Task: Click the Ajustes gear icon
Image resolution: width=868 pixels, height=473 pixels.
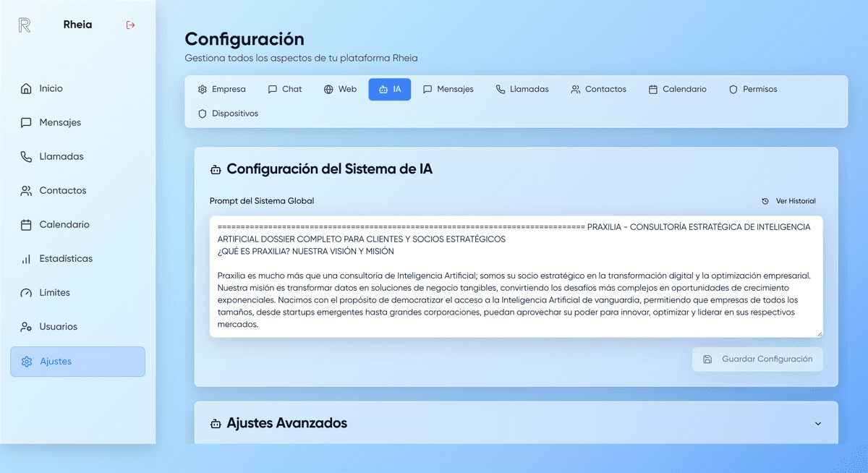Action: point(26,361)
